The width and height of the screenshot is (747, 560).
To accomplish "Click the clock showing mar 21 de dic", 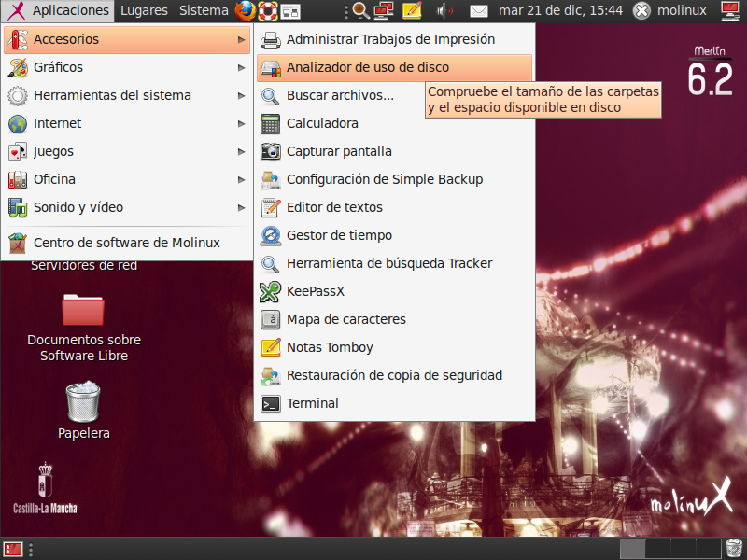I will (x=560, y=10).
